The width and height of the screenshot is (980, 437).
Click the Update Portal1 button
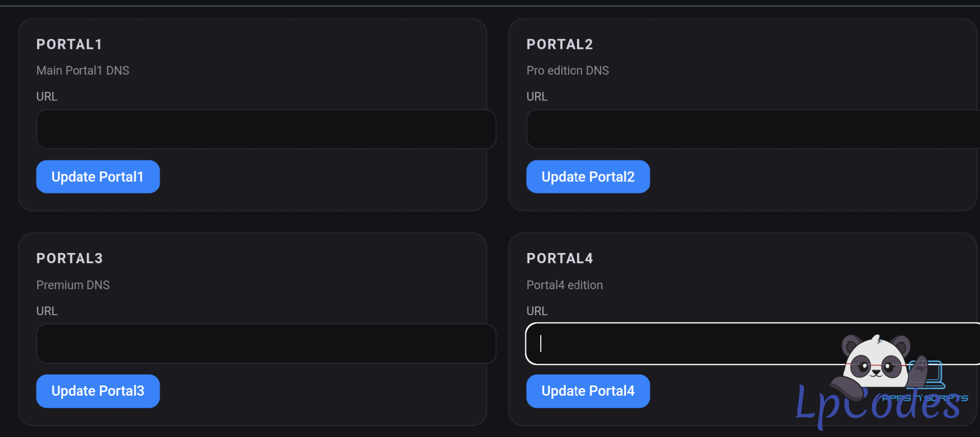pyautogui.click(x=98, y=177)
